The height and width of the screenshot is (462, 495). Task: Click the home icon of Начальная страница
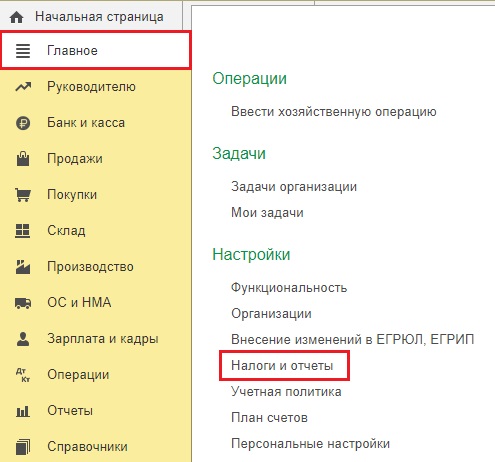point(17,17)
